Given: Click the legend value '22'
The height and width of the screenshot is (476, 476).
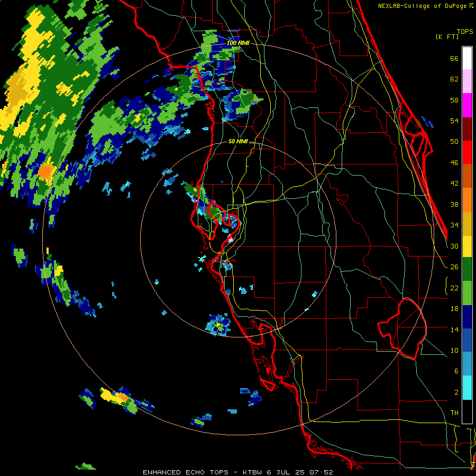Looking at the screenshot, I should (454, 288).
